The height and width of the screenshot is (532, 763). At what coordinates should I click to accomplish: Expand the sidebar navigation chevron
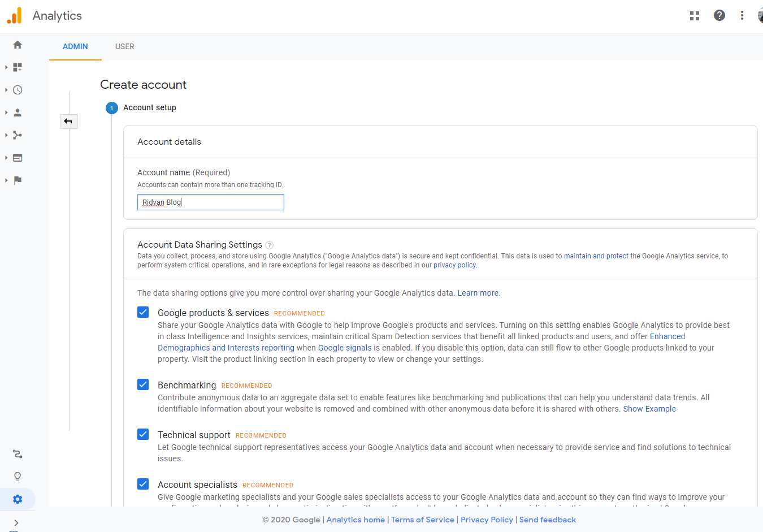pos(16,523)
